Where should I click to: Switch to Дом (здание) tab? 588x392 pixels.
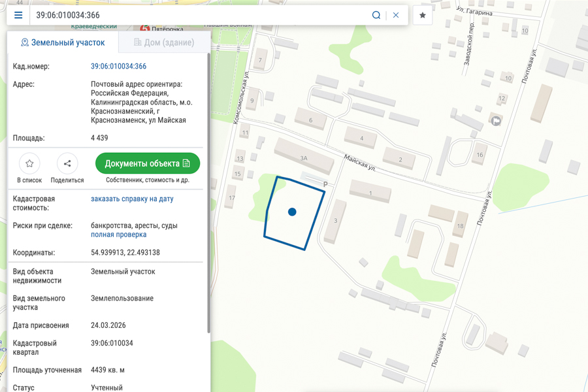click(x=164, y=42)
